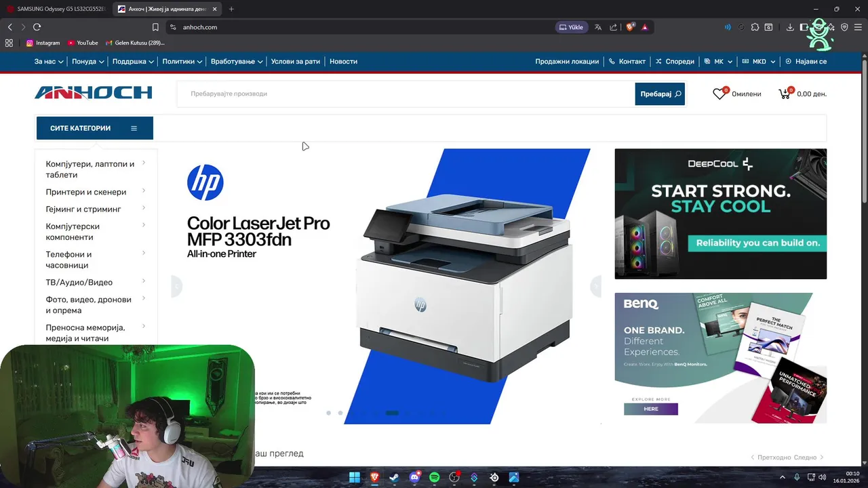Open Spotify from the taskbar
868x488 pixels.
(434, 477)
